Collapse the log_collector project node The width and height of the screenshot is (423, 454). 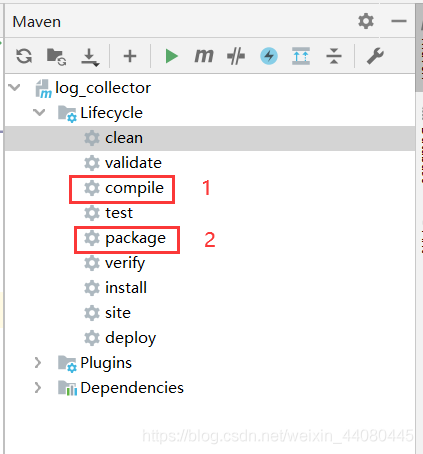click(x=15, y=88)
